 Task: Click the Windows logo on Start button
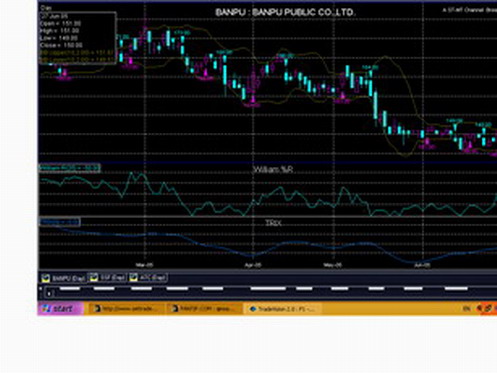point(46,309)
